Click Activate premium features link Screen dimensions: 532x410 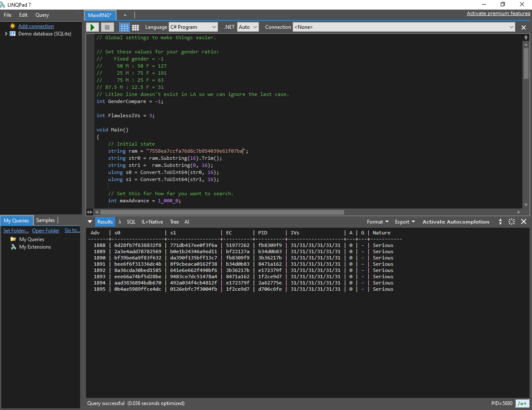point(499,13)
